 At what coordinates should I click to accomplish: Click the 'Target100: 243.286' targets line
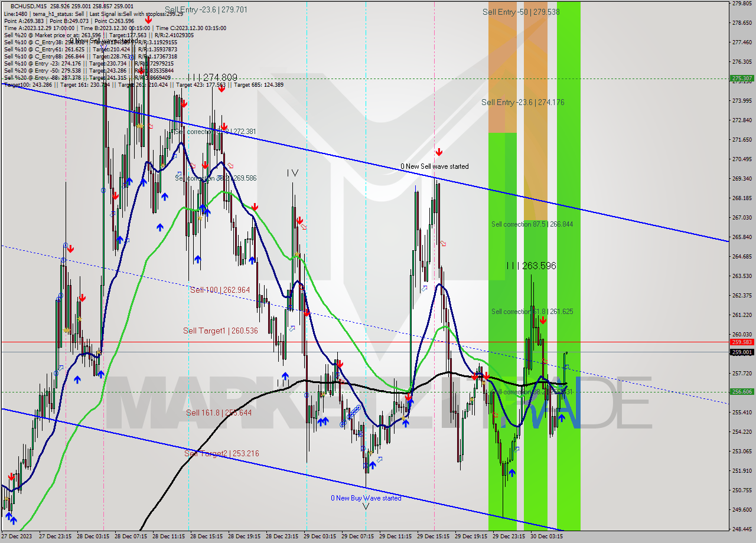[x=144, y=84]
